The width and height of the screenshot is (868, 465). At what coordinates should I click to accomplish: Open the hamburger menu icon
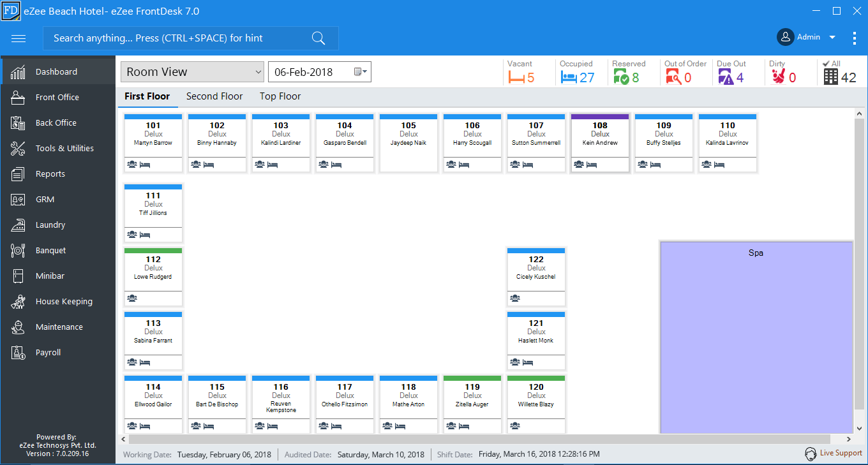19,38
